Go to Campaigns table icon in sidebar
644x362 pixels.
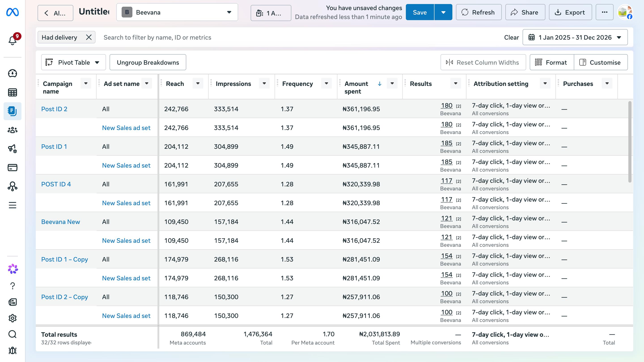coord(13,92)
